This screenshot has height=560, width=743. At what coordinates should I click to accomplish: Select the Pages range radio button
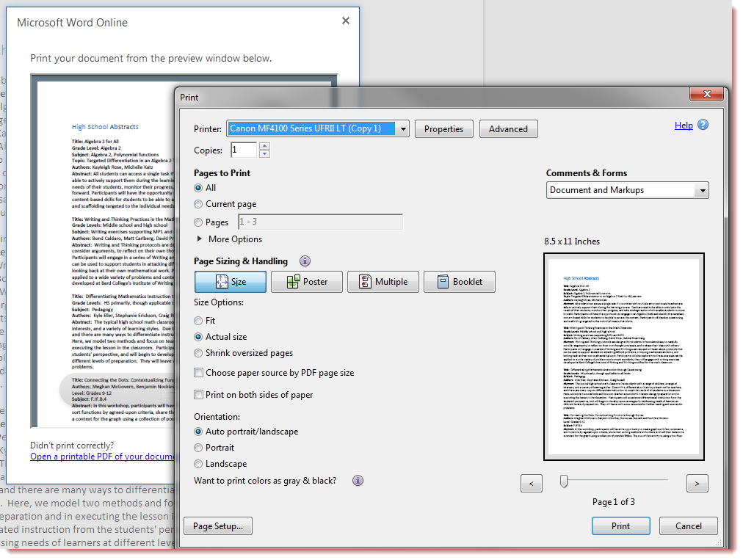coord(198,222)
